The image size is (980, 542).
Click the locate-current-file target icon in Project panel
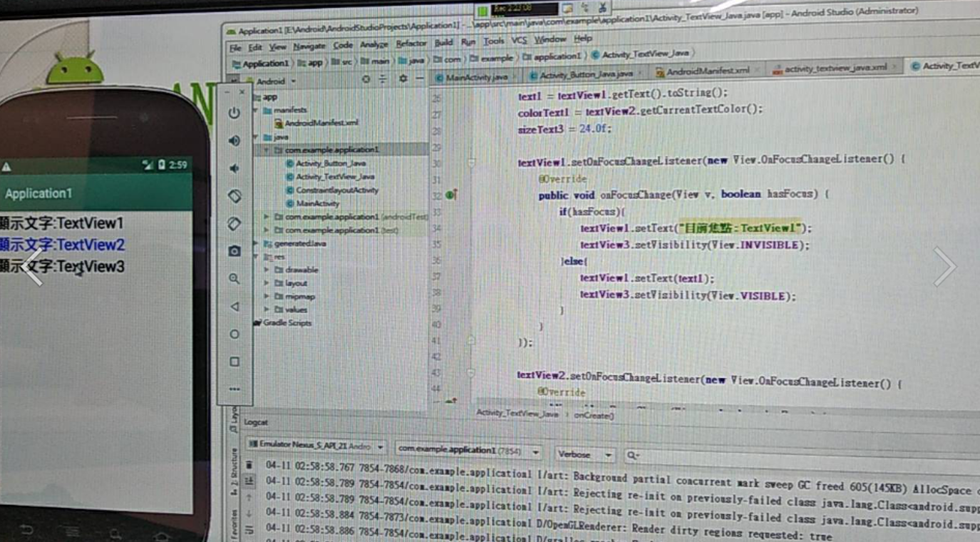366,79
